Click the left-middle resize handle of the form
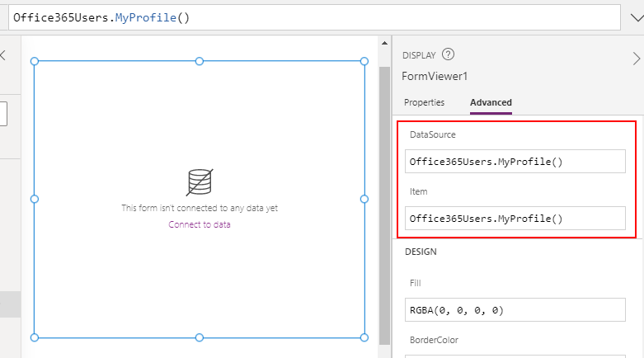Screen dimensions: 644x358 [x=35, y=199]
